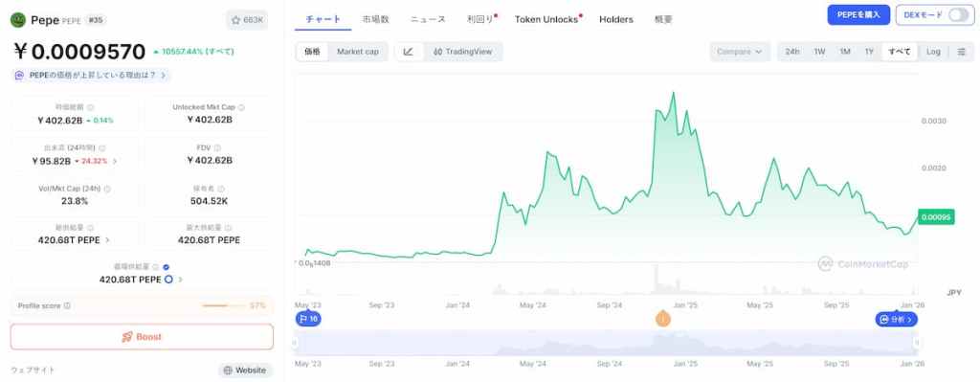Expand the circulating supply chevron

click(181, 280)
